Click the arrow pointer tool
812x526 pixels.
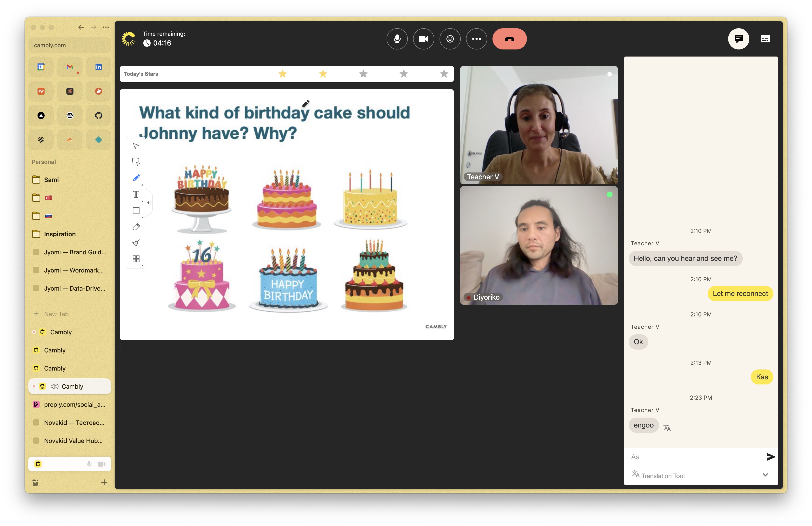pos(136,146)
